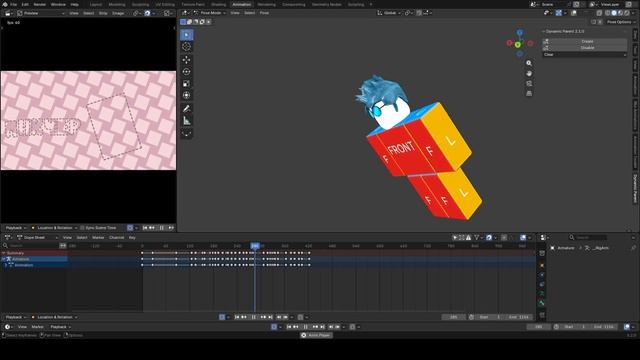Toggle X-ray mode in 3D viewport header
The height and width of the screenshot is (360, 640).
(599, 13)
